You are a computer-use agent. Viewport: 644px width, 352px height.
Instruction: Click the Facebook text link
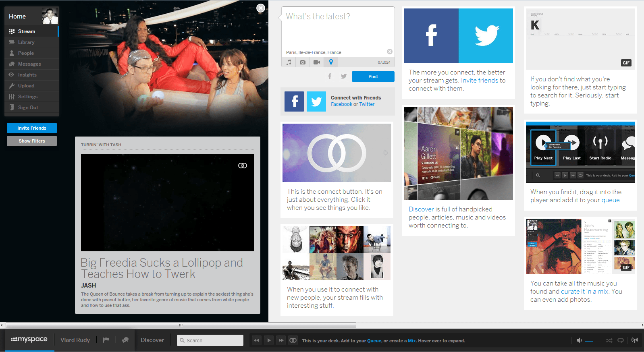pos(342,104)
